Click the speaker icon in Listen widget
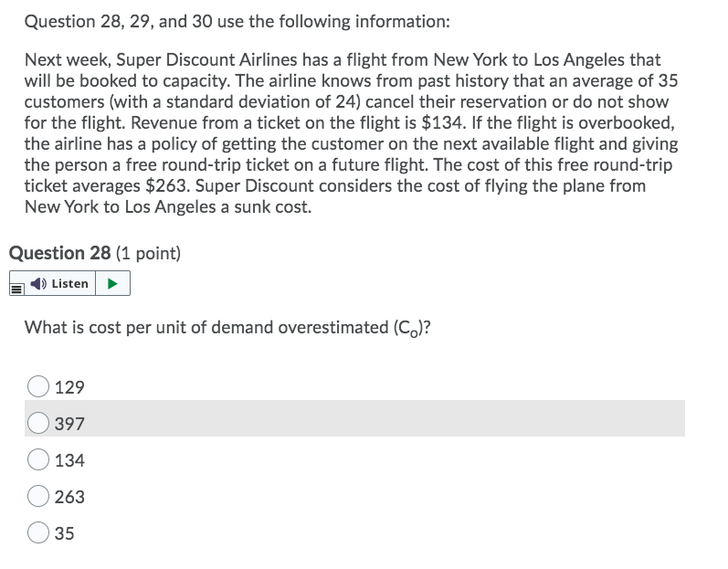This screenshot has height=569, width=728. pyautogui.click(x=38, y=283)
